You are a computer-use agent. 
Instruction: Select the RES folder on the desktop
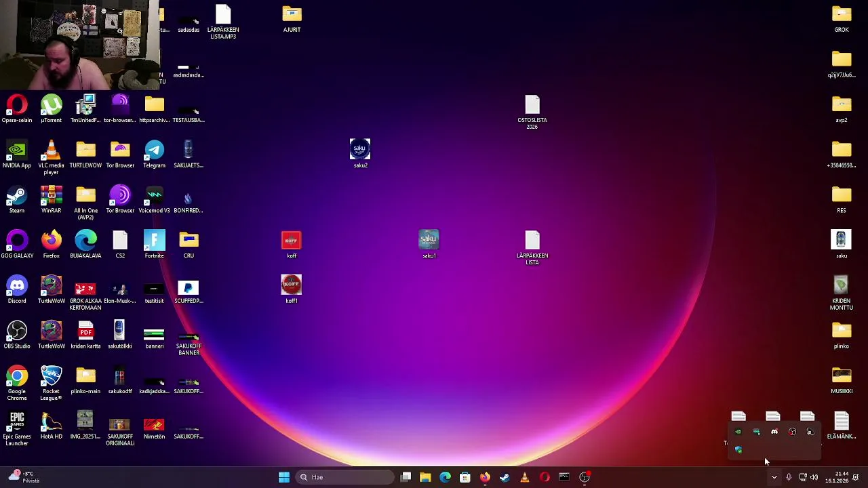(x=842, y=200)
